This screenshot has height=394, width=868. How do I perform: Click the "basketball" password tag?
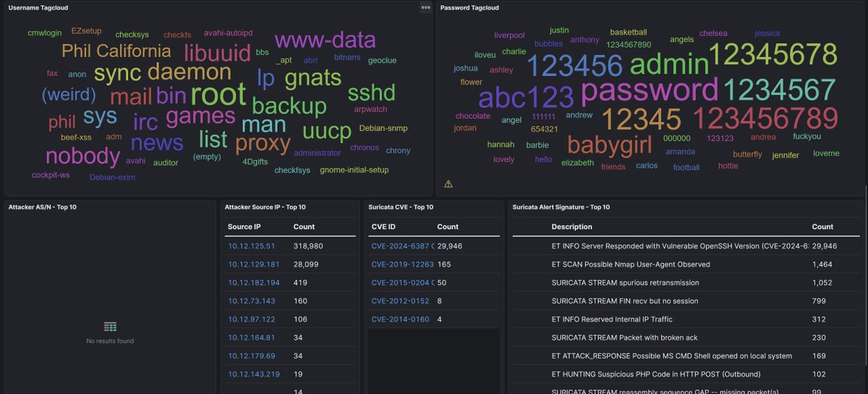(x=629, y=33)
